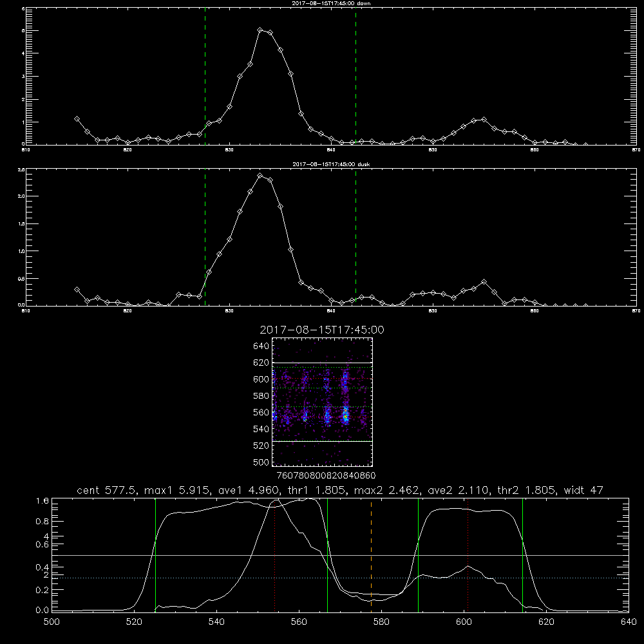Click the first leftmost diamond in dusk plot
Image resolution: width=644 pixels, height=644 pixels.
[77, 290]
